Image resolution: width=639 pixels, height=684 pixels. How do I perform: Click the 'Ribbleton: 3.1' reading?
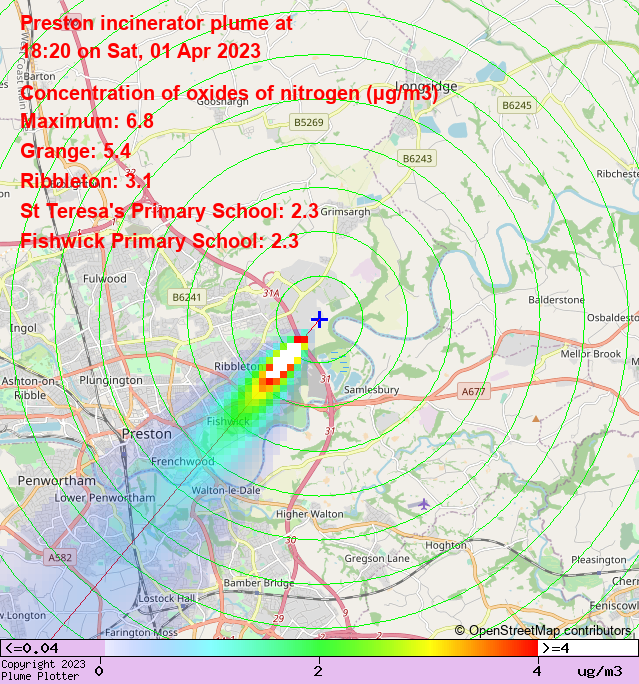(85, 181)
